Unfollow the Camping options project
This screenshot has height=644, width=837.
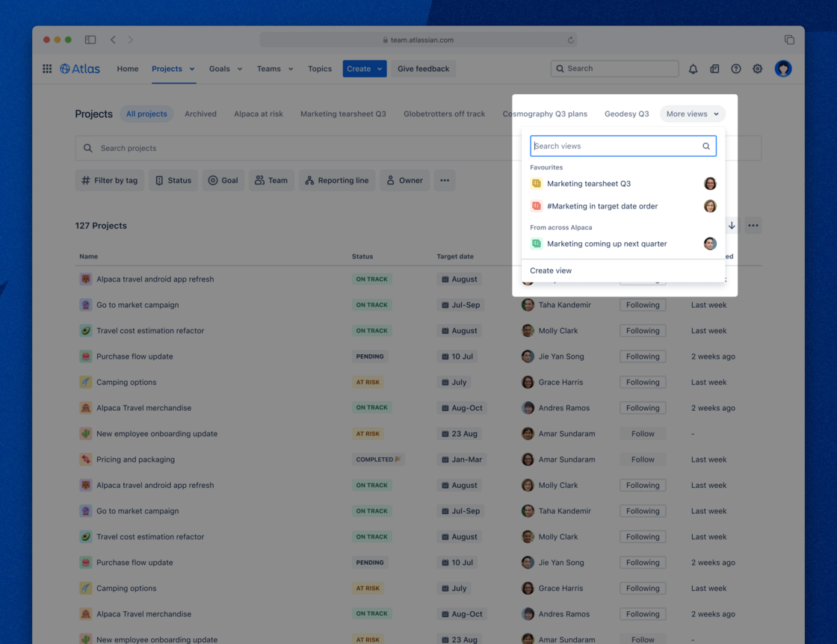643,382
